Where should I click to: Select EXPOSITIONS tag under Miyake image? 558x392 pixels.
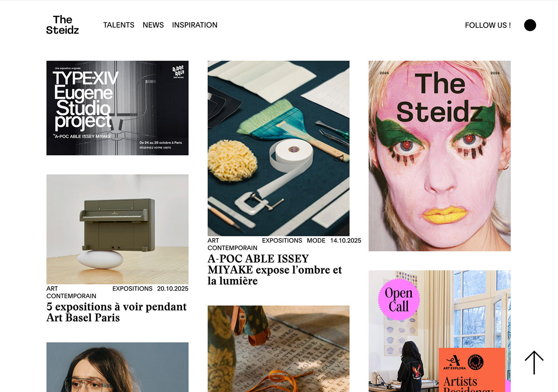(282, 240)
